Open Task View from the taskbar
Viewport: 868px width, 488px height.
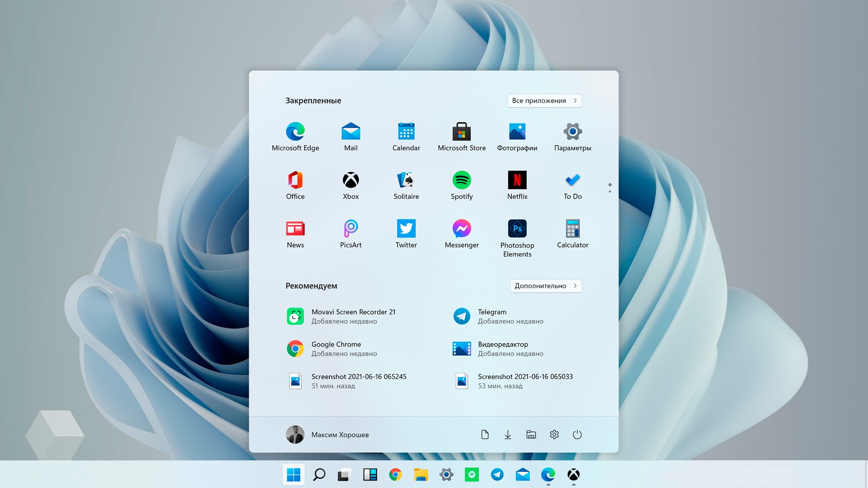click(x=344, y=474)
